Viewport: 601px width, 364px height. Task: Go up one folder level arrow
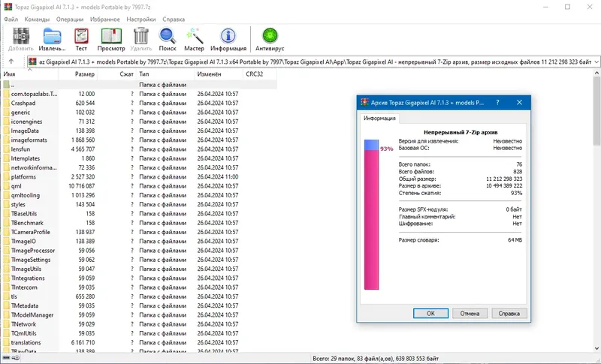click(x=11, y=62)
